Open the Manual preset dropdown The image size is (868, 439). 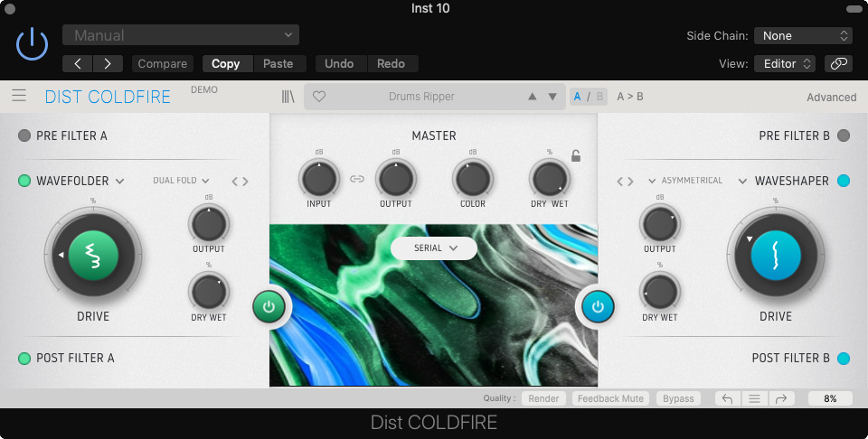coord(181,35)
